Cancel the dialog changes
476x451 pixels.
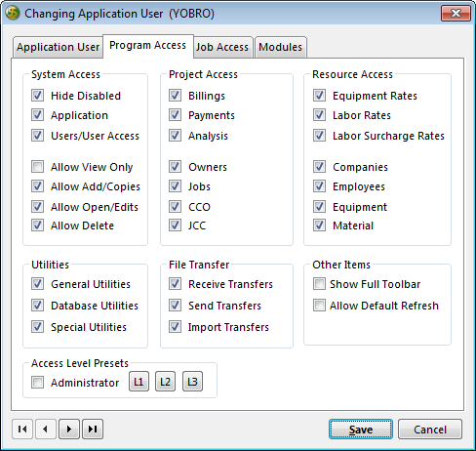point(430,430)
